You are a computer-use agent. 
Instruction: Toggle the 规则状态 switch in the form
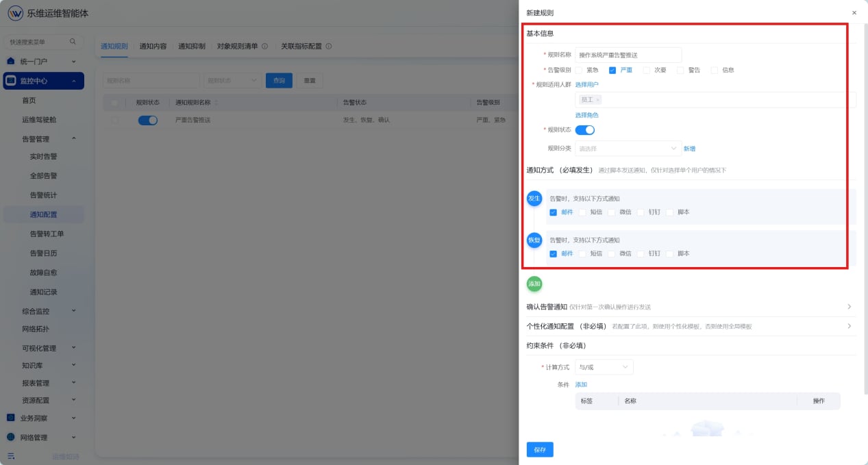[584, 129]
